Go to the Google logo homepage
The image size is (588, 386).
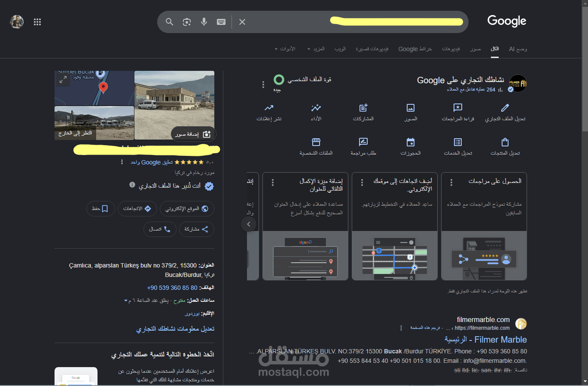[x=507, y=21]
